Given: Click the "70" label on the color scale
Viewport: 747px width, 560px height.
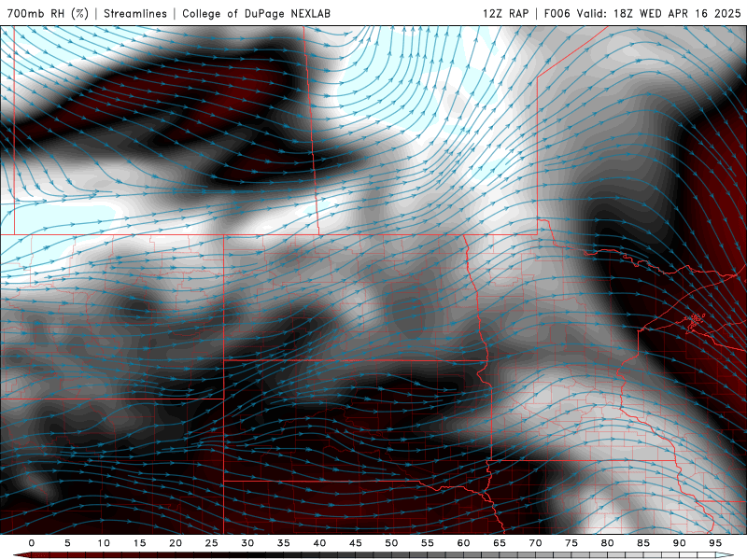Looking at the screenshot, I should click(535, 543).
